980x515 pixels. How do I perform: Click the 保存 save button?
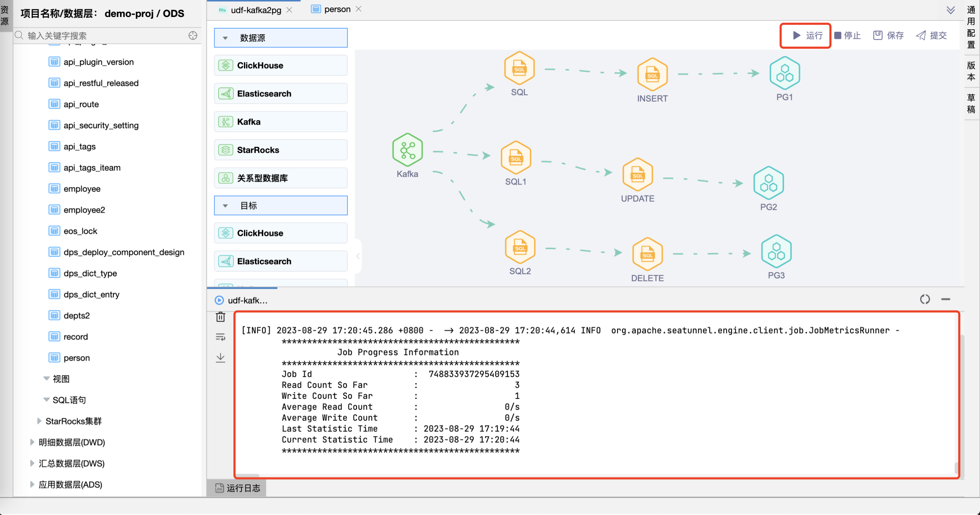(x=888, y=35)
